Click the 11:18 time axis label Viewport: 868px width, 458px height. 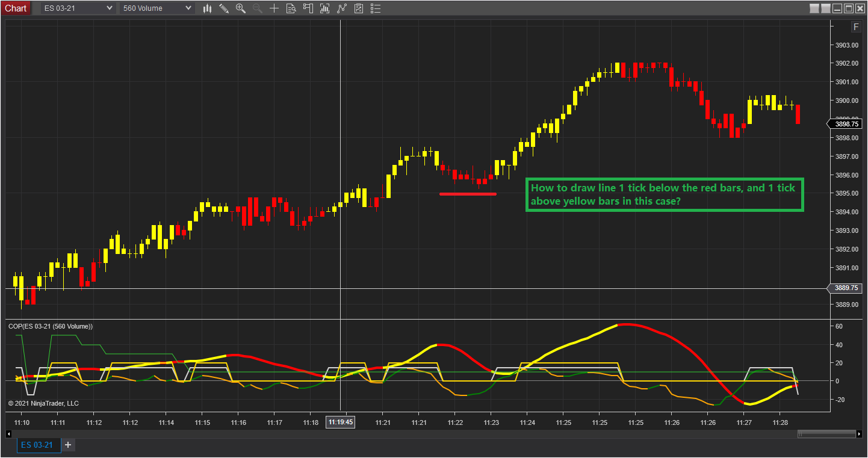pyautogui.click(x=311, y=422)
